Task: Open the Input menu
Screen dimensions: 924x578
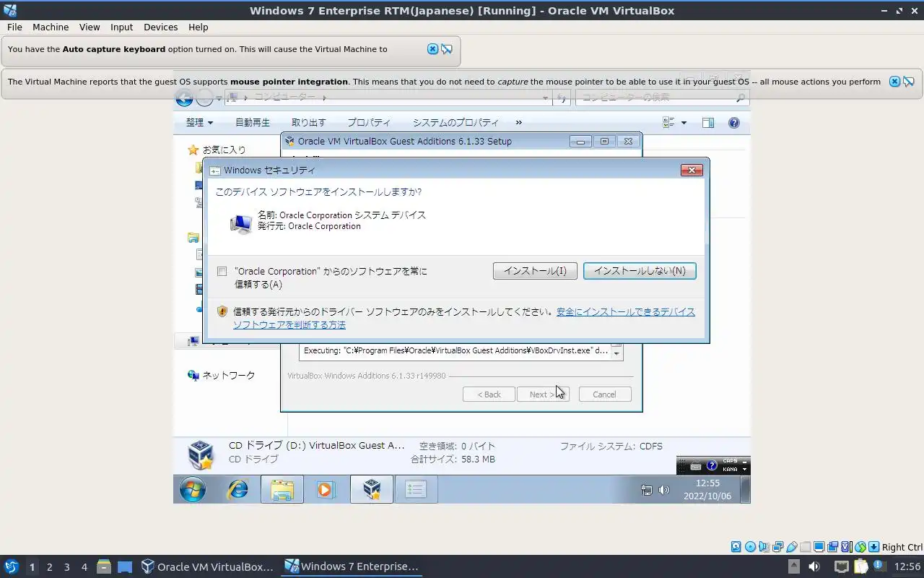Action: coord(121,27)
